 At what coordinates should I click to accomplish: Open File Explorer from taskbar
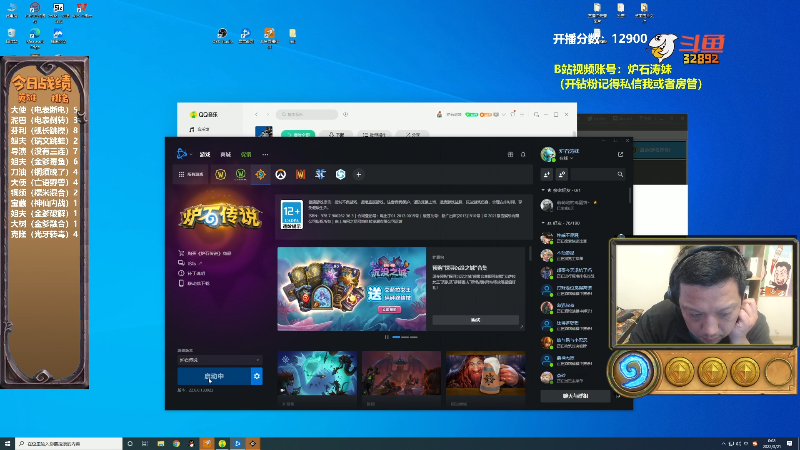161,443
